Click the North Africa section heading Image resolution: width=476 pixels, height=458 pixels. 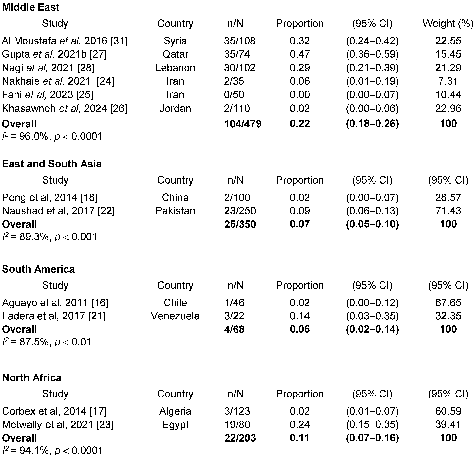32,378
